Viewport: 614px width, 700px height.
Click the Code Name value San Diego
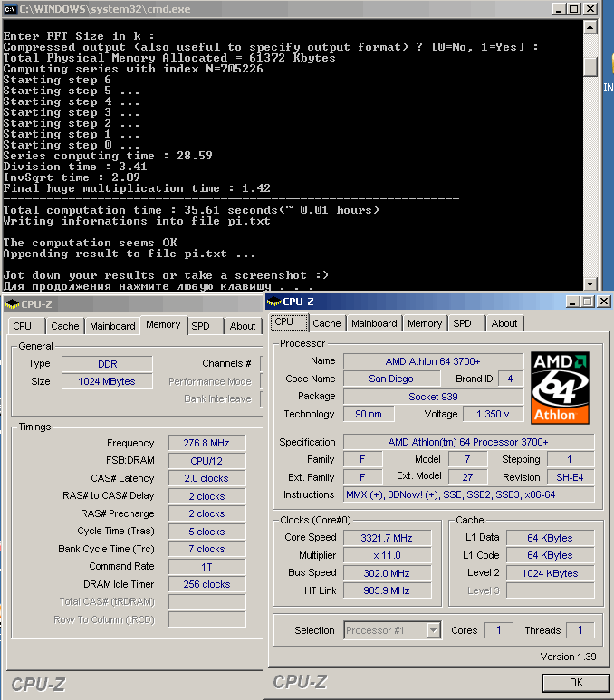pos(391,379)
